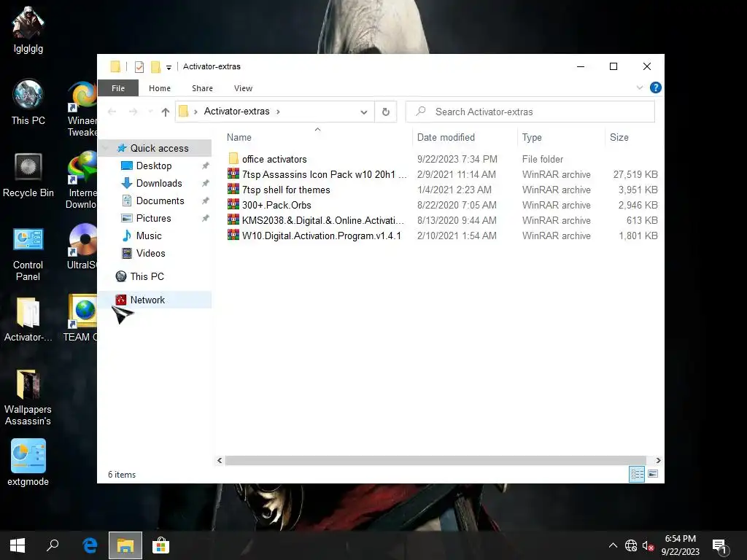This screenshot has height=560, width=747.
Task: Select KMS2038.&.Digital.&.Online.Activati... file
Action: pos(322,220)
